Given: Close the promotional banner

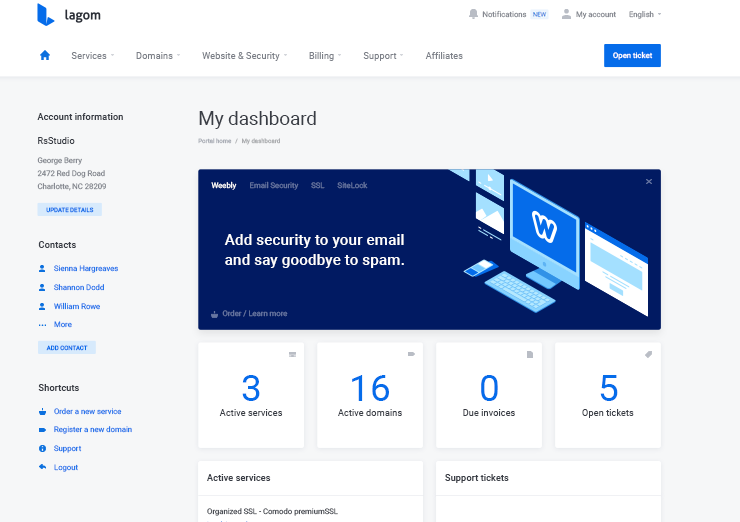Looking at the screenshot, I should coord(649,182).
